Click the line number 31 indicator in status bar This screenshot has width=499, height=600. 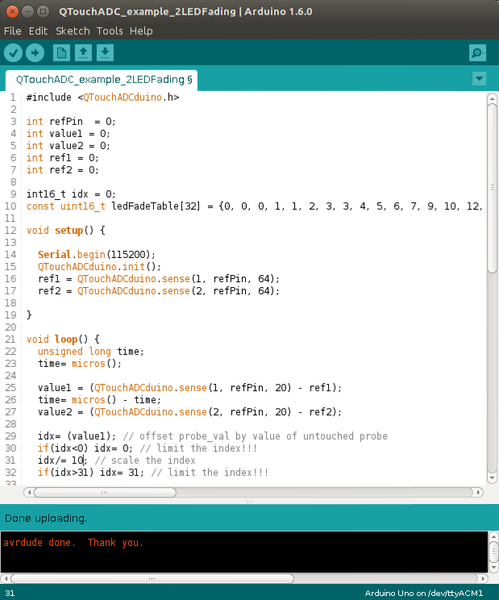pos(10,593)
